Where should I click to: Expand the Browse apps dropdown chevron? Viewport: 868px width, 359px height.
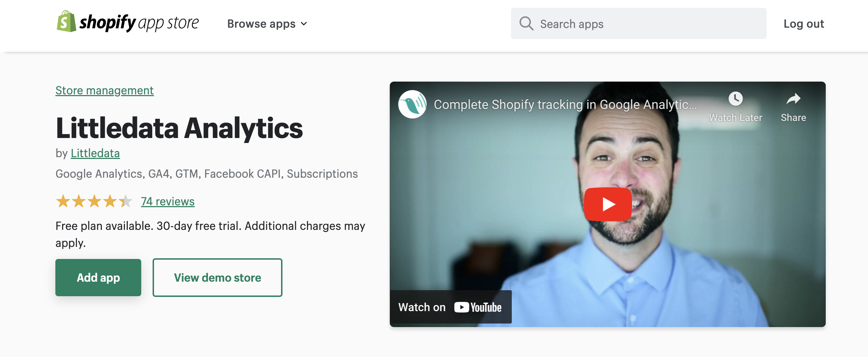pyautogui.click(x=304, y=24)
